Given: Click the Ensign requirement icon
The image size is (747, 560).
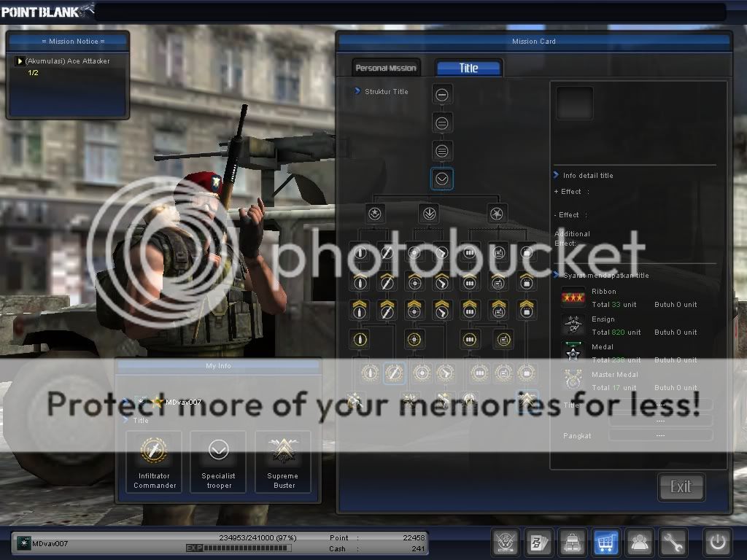Looking at the screenshot, I should [x=573, y=325].
